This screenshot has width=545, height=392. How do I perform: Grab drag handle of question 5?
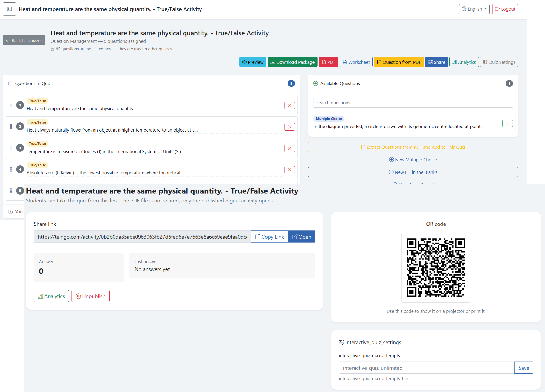(11, 191)
